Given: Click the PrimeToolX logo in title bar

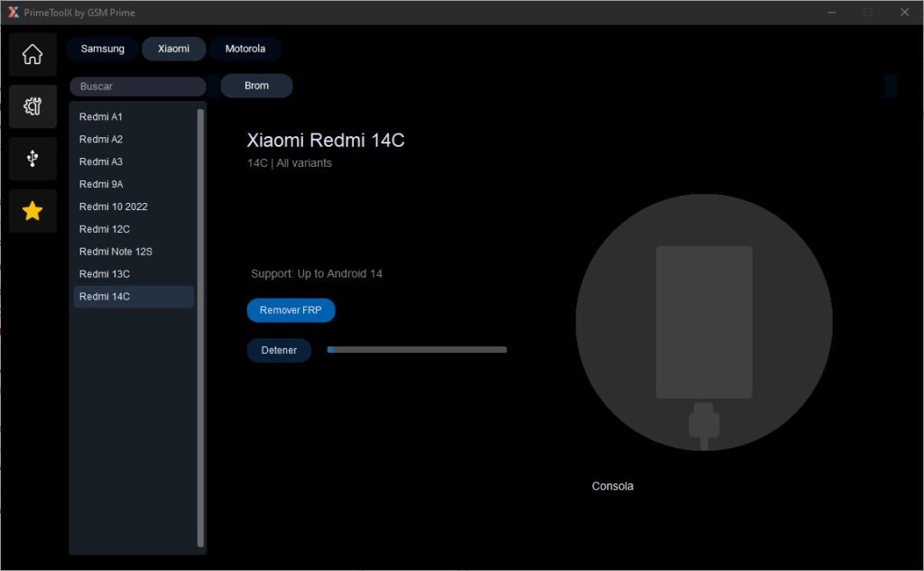Looking at the screenshot, I should [x=13, y=13].
